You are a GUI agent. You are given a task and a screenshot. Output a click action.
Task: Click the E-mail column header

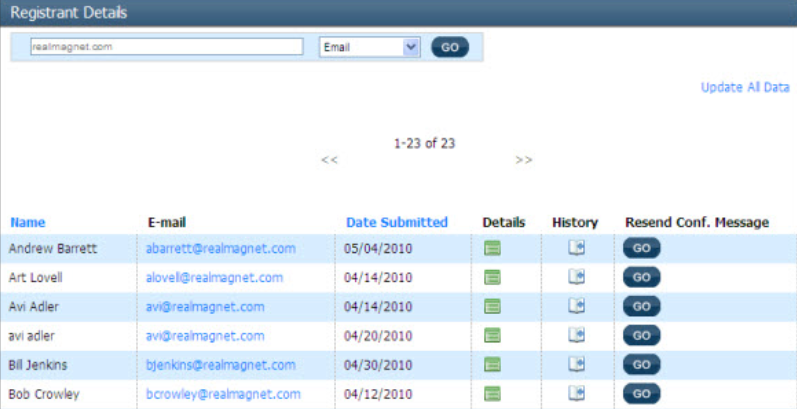[167, 223]
